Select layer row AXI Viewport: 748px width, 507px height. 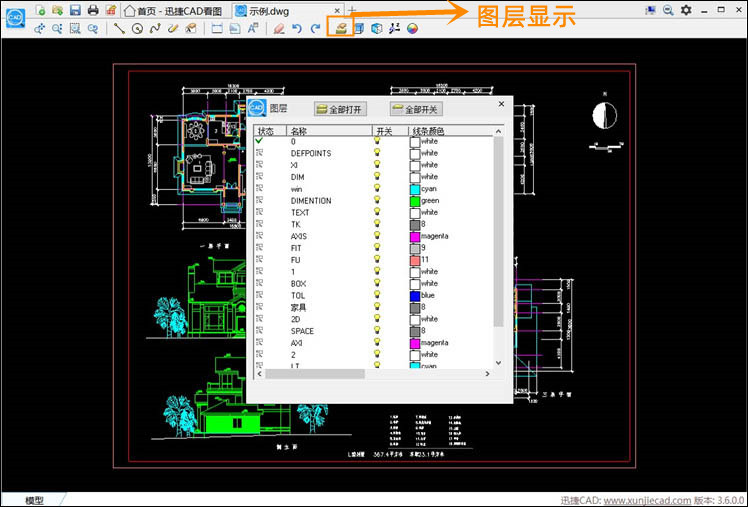(x=374, y=342)
